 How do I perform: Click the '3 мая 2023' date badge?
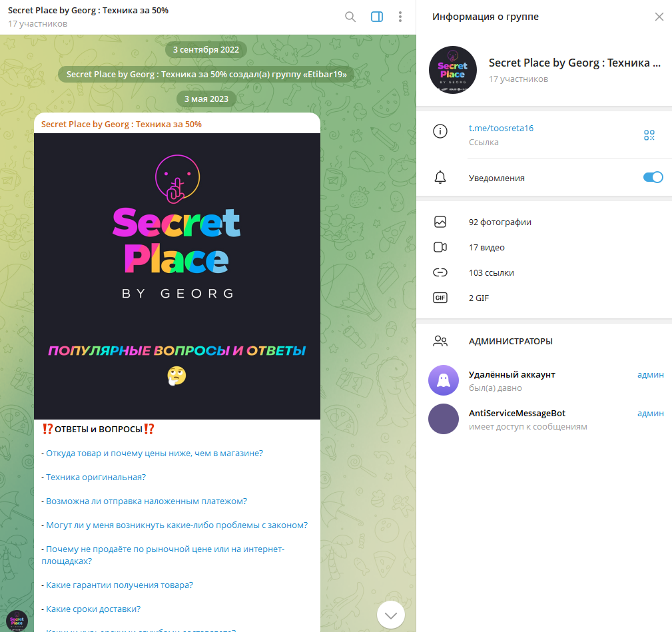[x=206, y=99]
